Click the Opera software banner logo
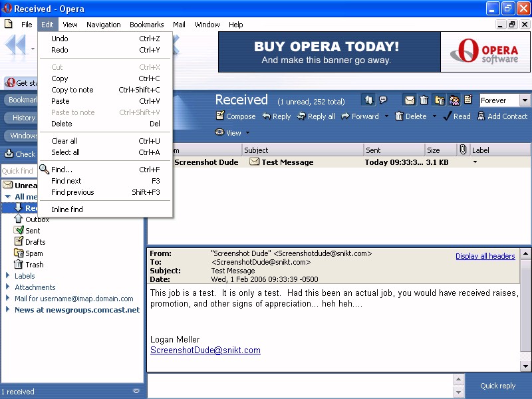This screenshot has width=532, height=399. [x=485, y=52]
